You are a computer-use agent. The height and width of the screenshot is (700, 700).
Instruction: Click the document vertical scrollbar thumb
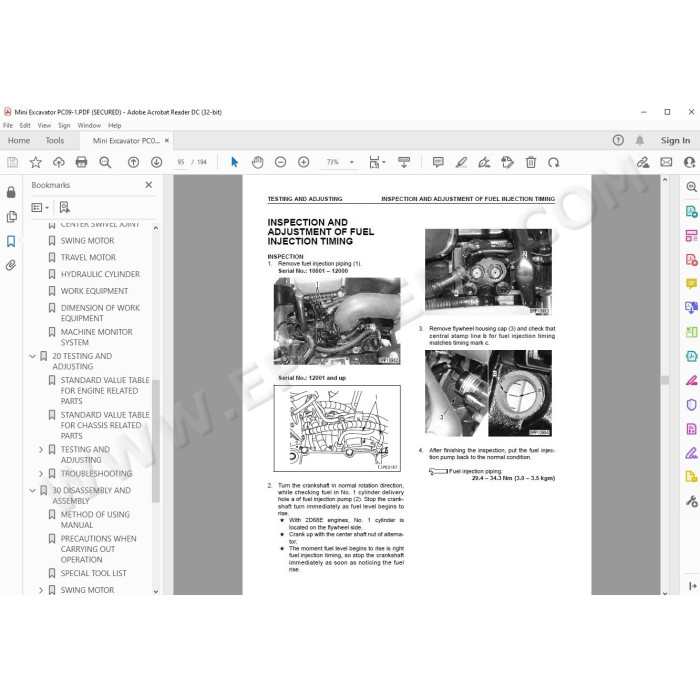[665, 380]
